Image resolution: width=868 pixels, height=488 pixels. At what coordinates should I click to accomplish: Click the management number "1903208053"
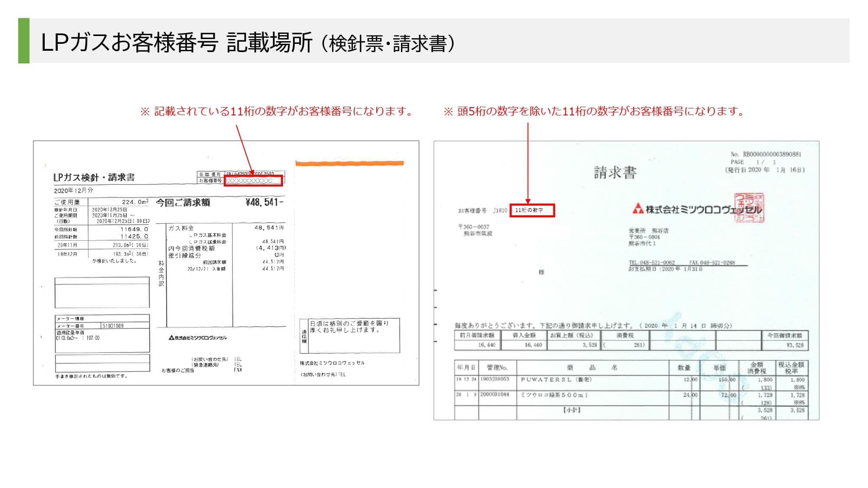tap(495, 379)
